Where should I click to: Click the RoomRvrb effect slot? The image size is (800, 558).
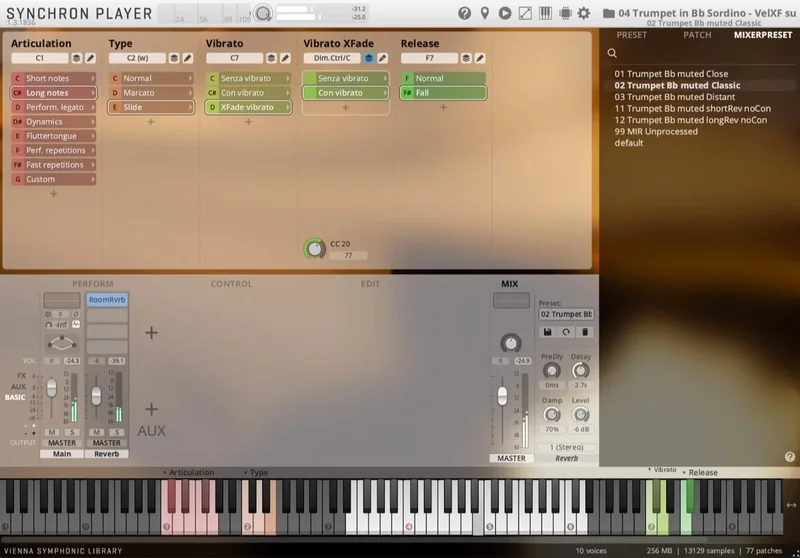coord(107,300)
